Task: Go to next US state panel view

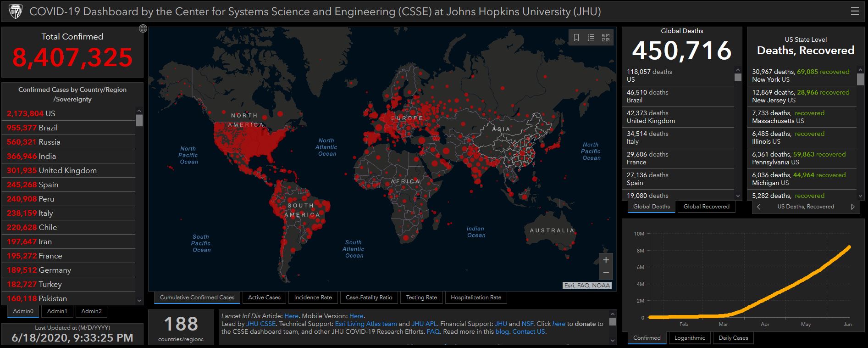Action: [x=853, y=207]
